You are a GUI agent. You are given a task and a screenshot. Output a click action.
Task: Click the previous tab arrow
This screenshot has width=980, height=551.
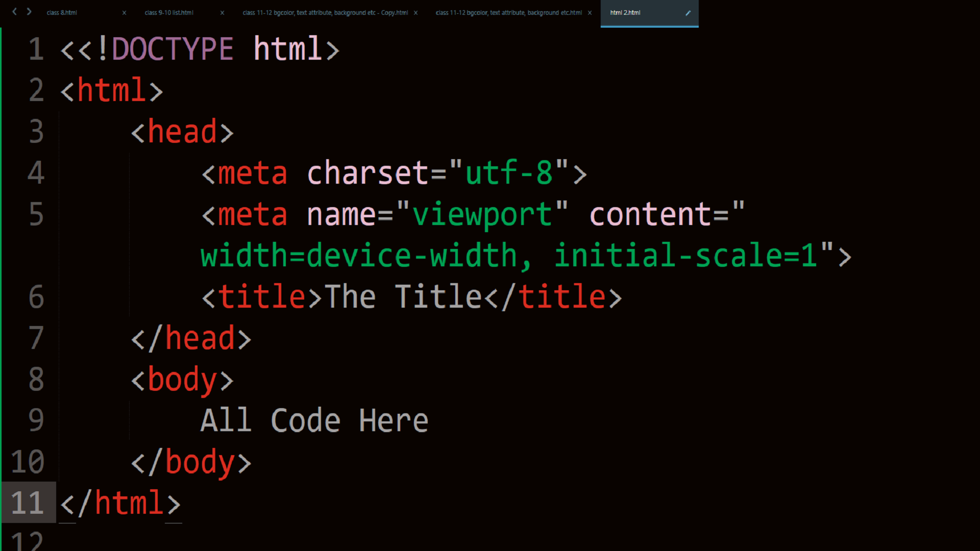click(14, 12)
